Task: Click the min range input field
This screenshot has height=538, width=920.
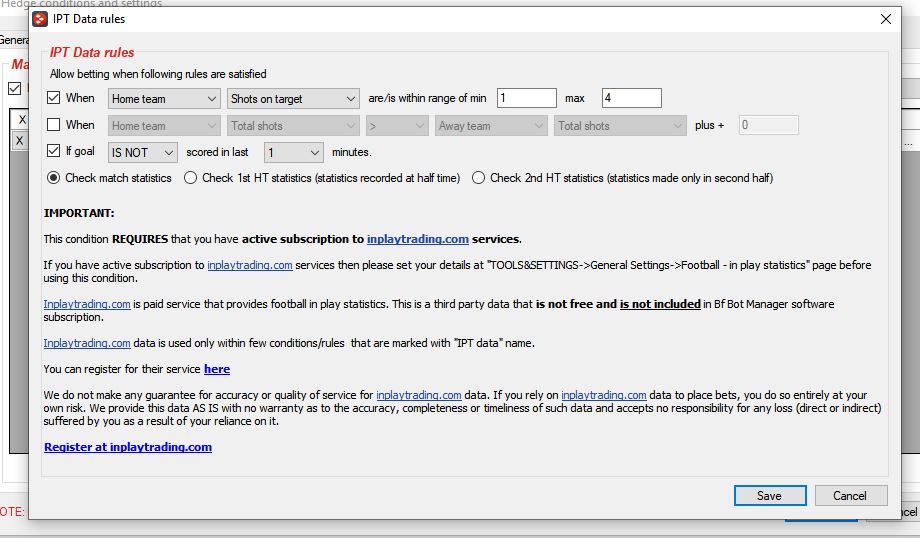Action: [526, 98]
